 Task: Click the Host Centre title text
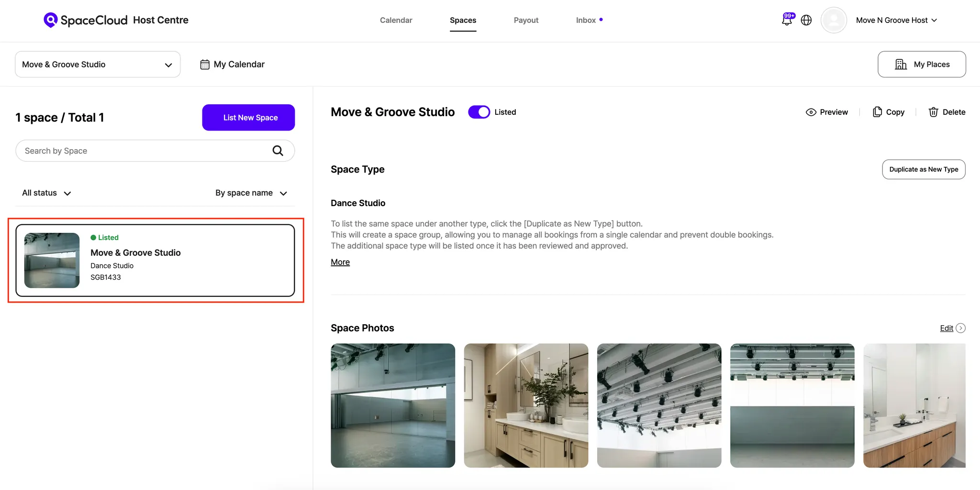161,20
